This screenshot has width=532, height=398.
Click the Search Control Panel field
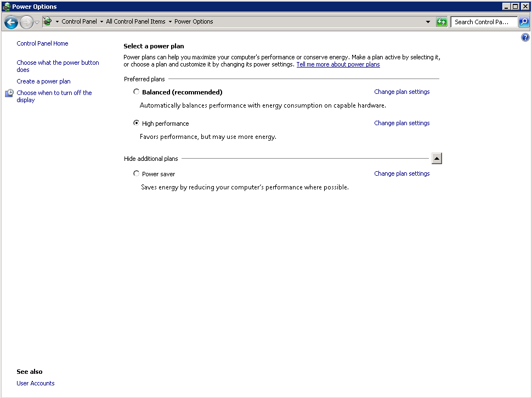tap(483, 22)
